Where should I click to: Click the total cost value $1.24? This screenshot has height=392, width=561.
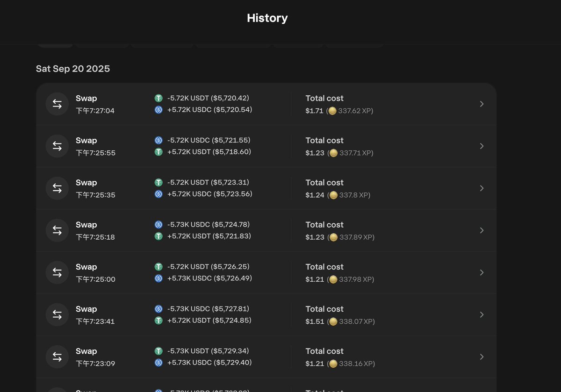[315, 195]
